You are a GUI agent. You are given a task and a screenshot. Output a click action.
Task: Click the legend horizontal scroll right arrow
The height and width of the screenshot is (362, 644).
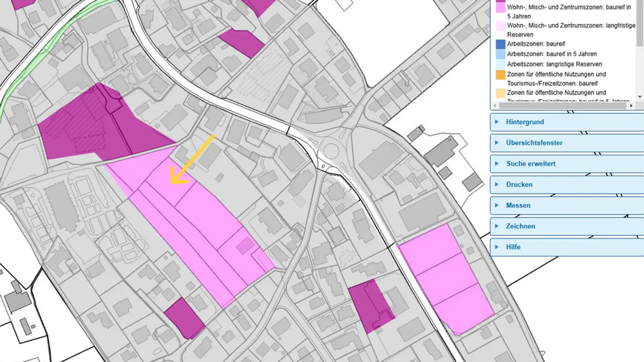coord(632,106)
